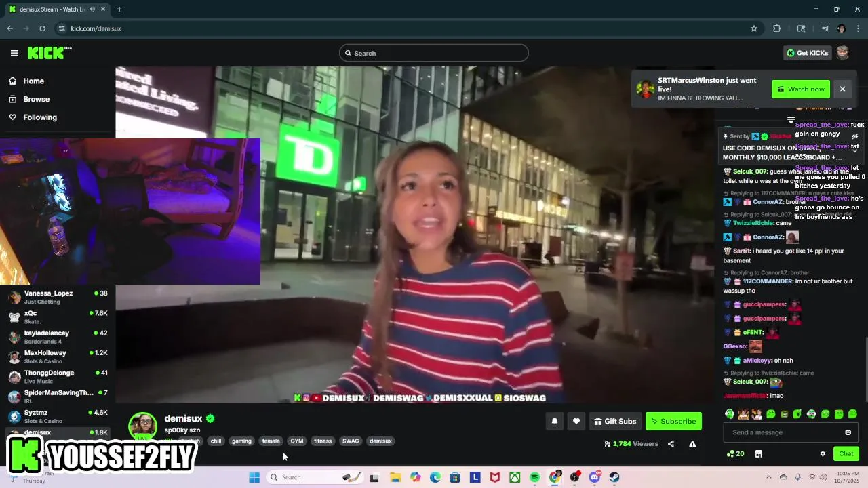868x488 pixels.
Task: Open MaxHolloway channel in sidebar
Action: pos(58,357)
